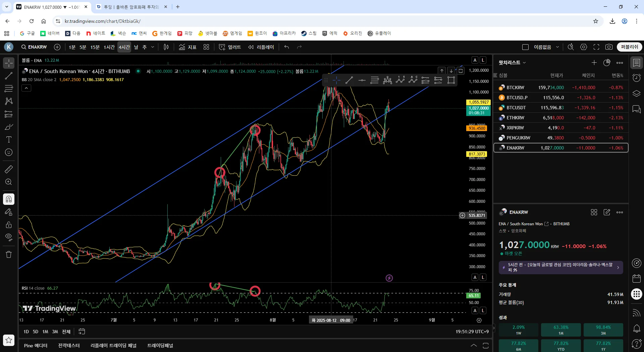Delete drawings with the trash can icon
The width and height of the screenshot is (644, 352).
pyautogui.click(x=9, y=254)
